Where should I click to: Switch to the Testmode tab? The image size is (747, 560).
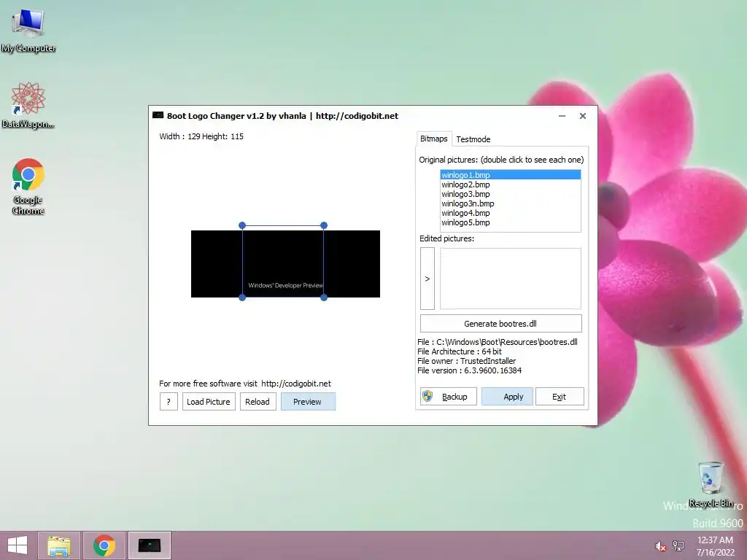point(473,139)
